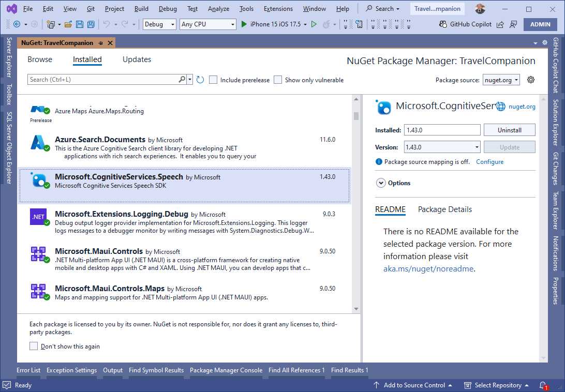Open the search box history dropdown arrow
This screenshot has width=565, height=392.
pyautogui.click(x=190, y=79)
